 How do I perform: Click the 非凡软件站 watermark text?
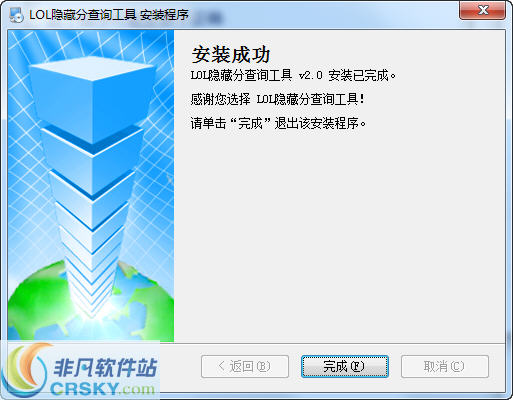click(x=105, y=368)
